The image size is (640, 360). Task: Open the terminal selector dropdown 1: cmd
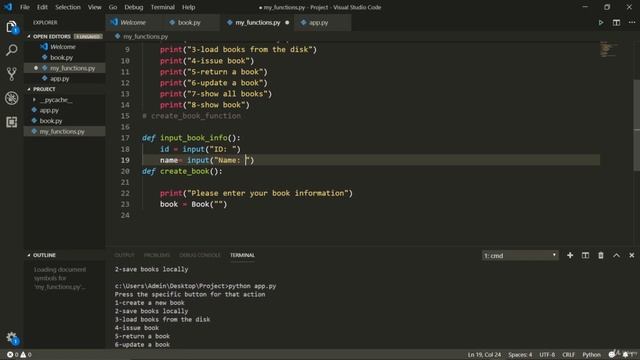click(x=520, y=256)
